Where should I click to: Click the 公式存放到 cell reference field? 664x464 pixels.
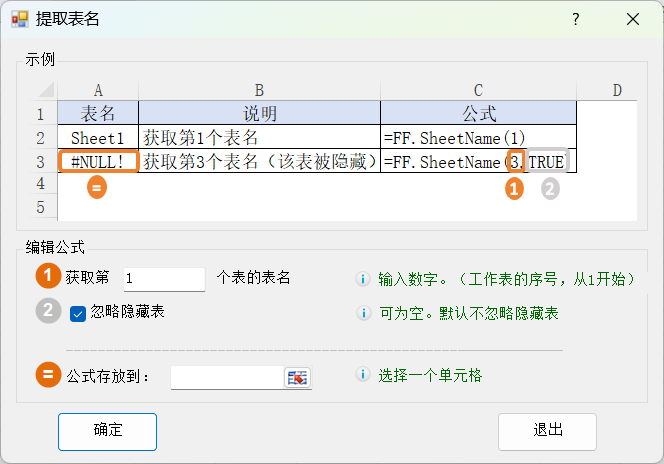click(x=227, y=377)
